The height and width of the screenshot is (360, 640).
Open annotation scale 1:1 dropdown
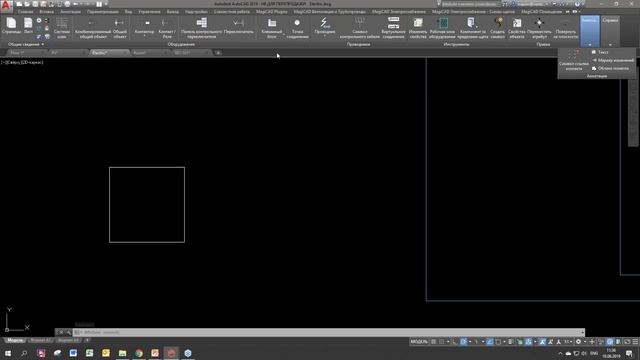click(x=567, y=342)
